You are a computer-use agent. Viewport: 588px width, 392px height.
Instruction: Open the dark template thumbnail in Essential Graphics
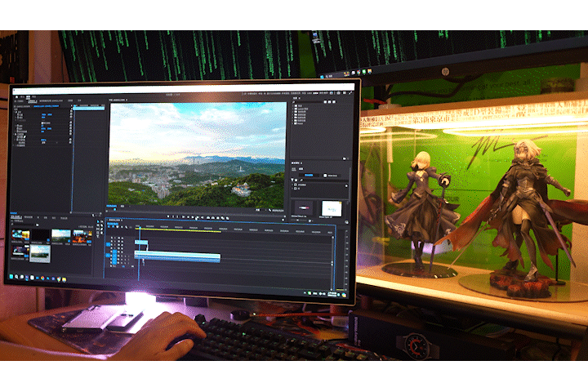pos(304,207)
